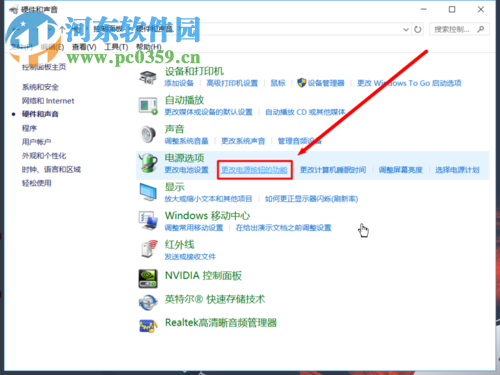Click the 添加设备 link
The height and width of the screenshot is (375, 500).
[x=179, y=83]
